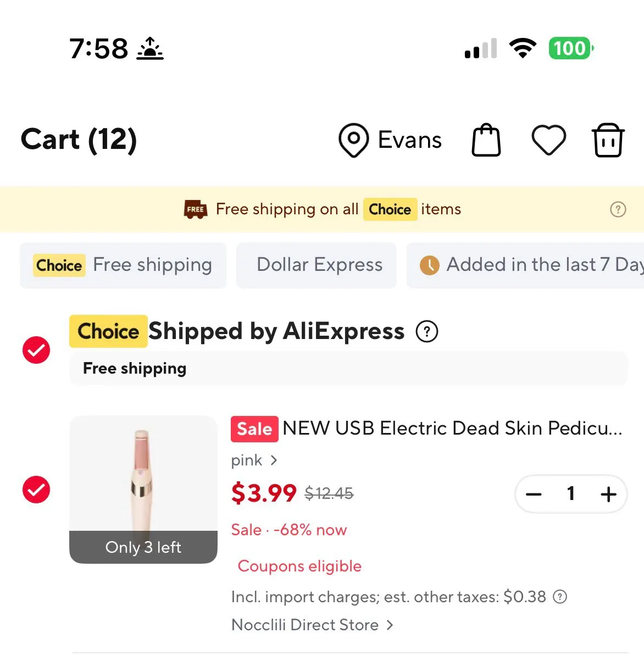This screenshot has width=644, height=661.
Task: Tap help icon next to Shipped by AliExpress
Action: tap(427, 331)
